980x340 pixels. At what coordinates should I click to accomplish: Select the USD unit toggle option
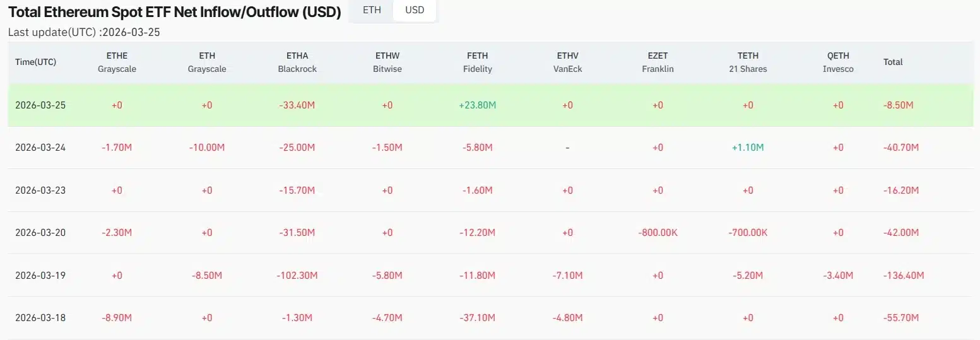click(x=415, y=10)
